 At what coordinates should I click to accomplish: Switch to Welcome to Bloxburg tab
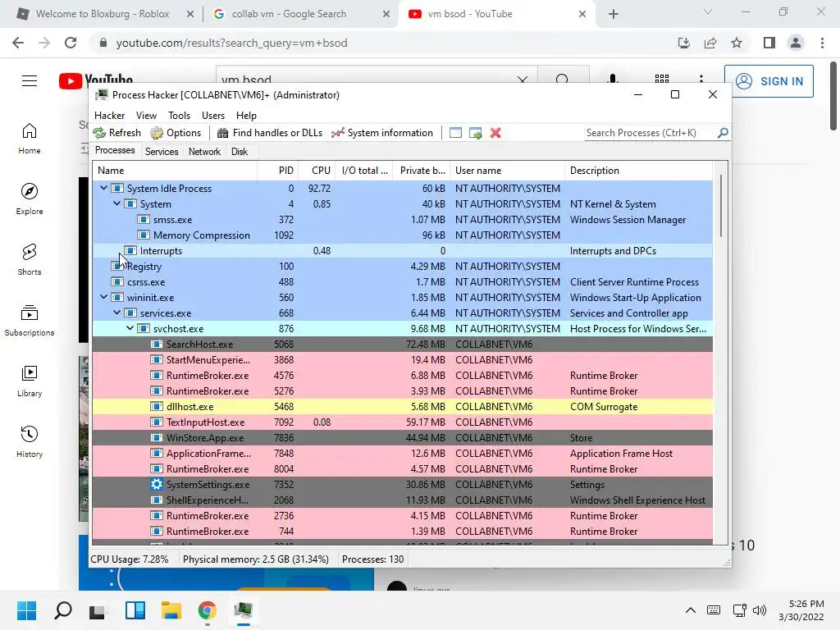pyautogui.click(x=102, y=14)
